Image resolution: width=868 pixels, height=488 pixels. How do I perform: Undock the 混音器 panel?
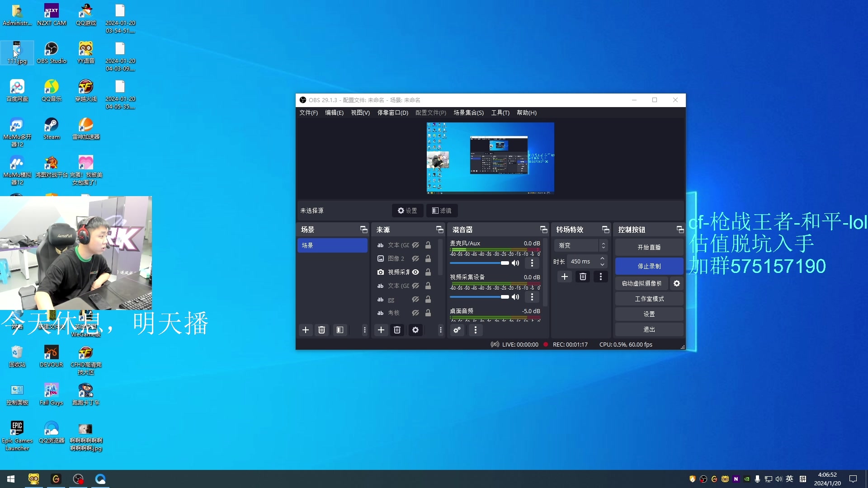tap(543, 230)
